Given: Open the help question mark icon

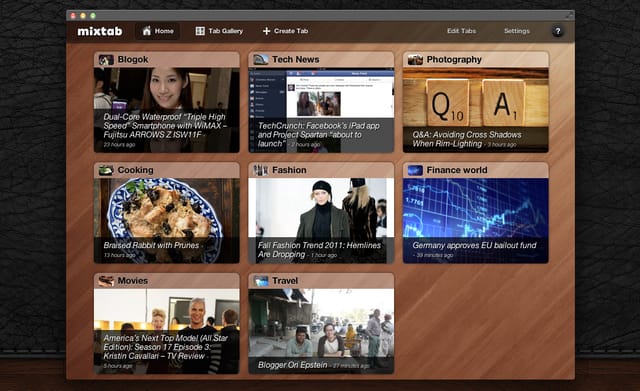Looking at the screenshot, I should [558, 31].
